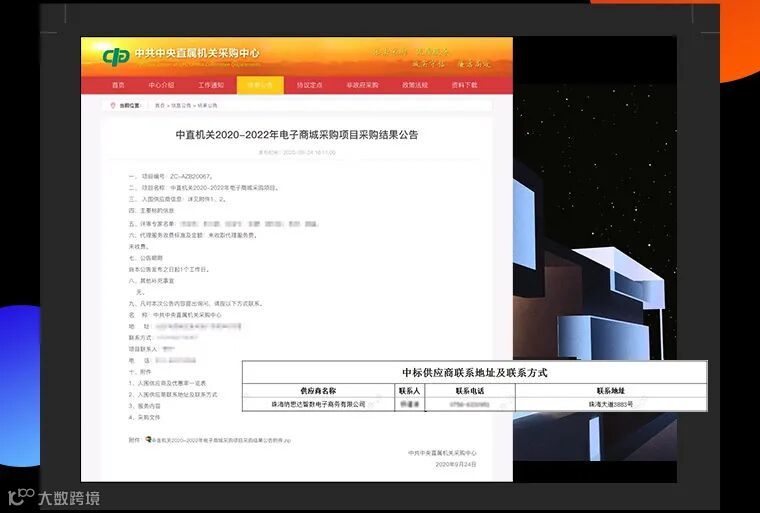Click the signature date 2020年9月24日
The height and width of the screenshot is (513, 760).
click(456, 464)
